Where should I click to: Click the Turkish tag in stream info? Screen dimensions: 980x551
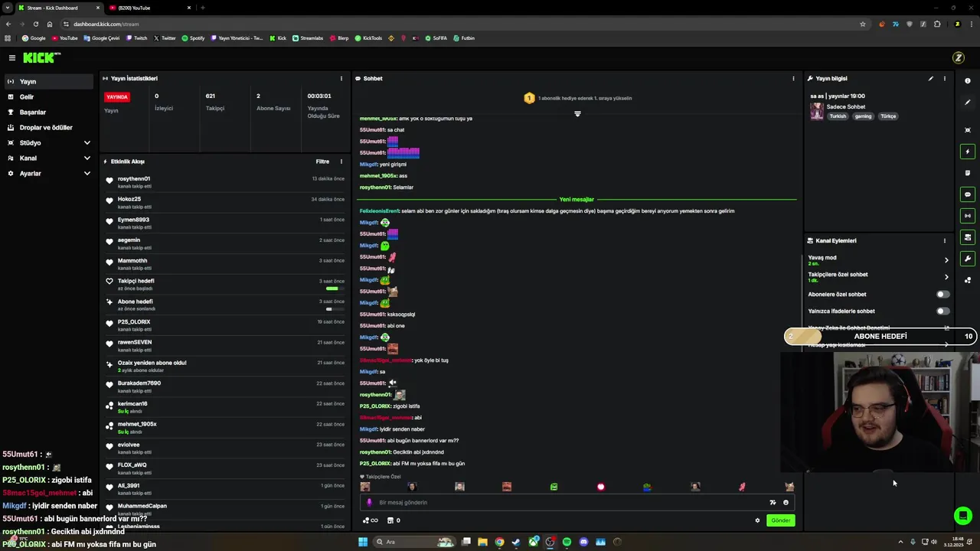point(838,116)
